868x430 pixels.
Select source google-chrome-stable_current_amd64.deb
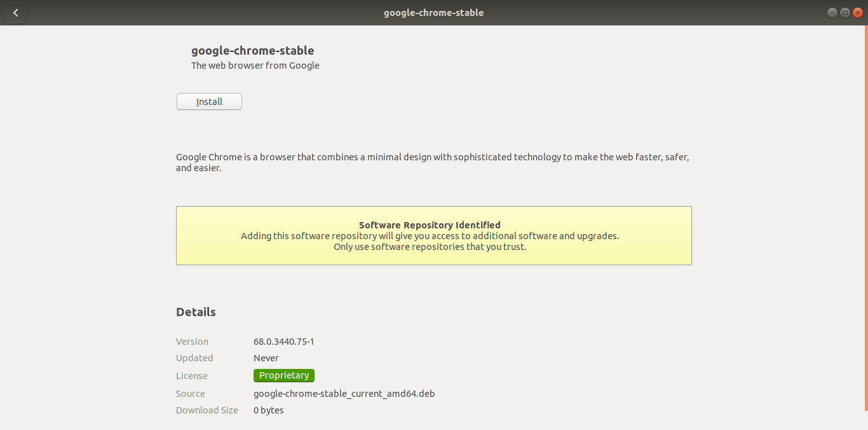click(x=344, y=394)
